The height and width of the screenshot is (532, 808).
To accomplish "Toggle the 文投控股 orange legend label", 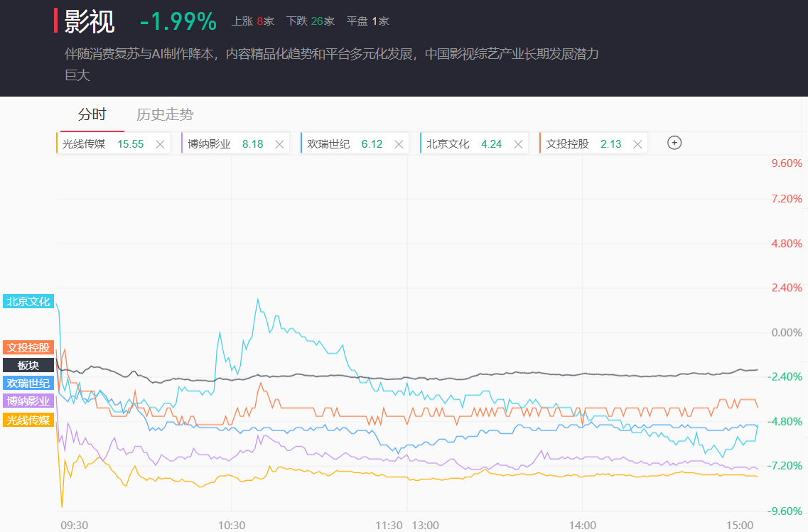I will pyautogui.click(x=28, y=347).
